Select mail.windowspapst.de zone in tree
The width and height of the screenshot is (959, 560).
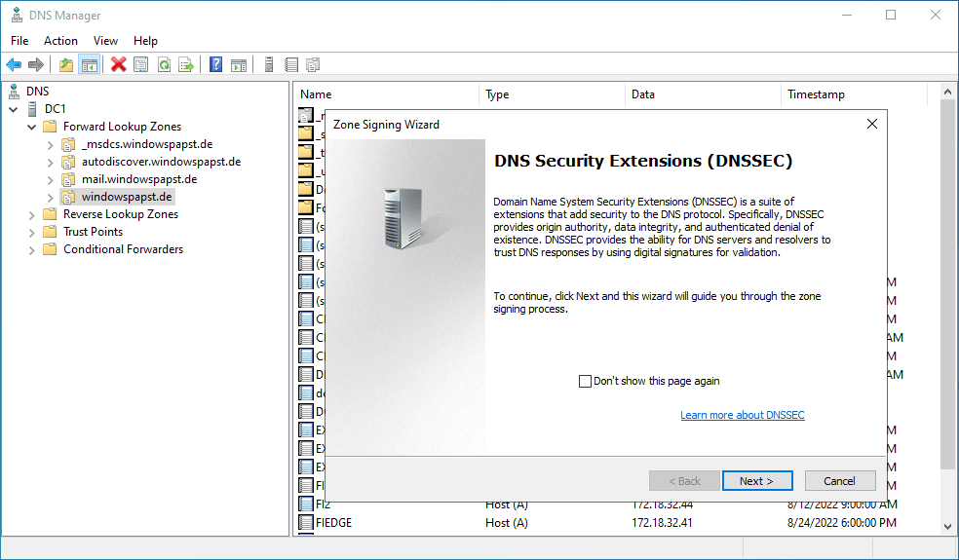tap(139, 179)
